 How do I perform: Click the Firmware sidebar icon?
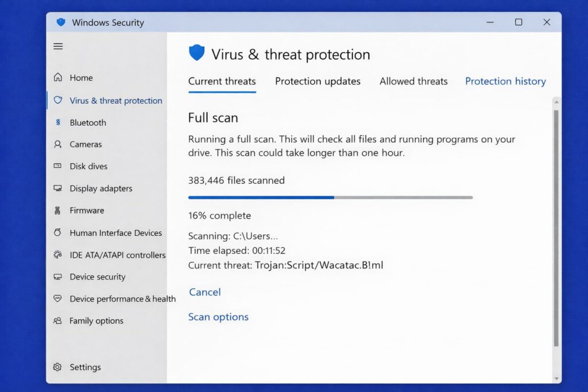pos(57,211)
